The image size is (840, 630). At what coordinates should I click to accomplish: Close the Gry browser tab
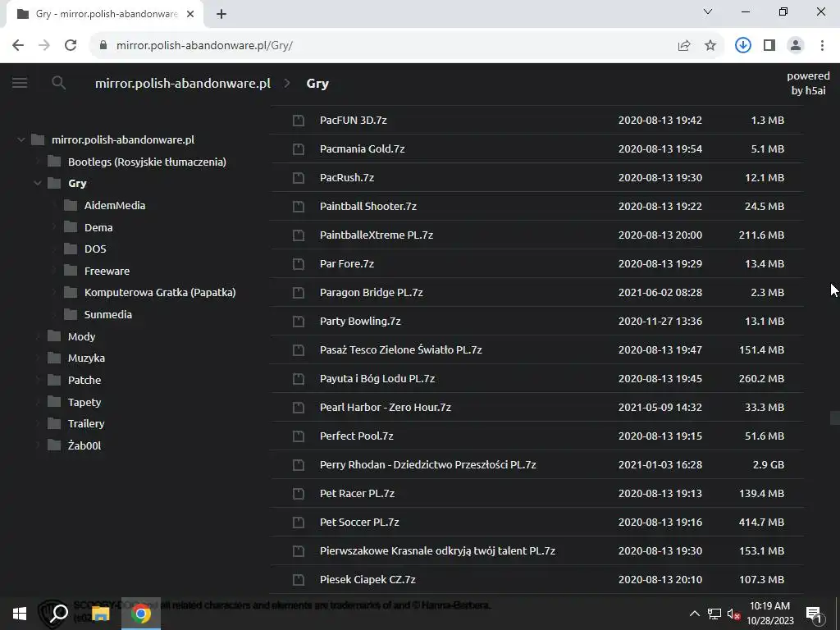[x=190, y=14]
